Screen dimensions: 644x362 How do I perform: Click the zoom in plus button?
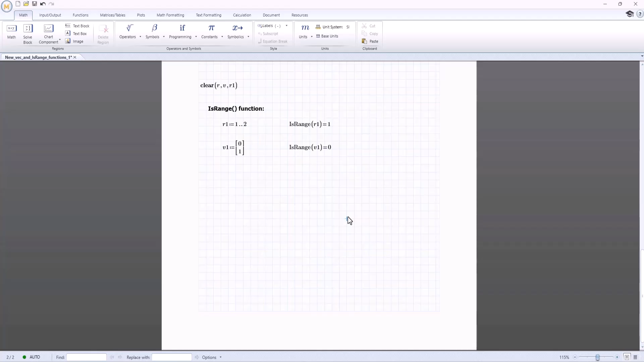(617, 357)
